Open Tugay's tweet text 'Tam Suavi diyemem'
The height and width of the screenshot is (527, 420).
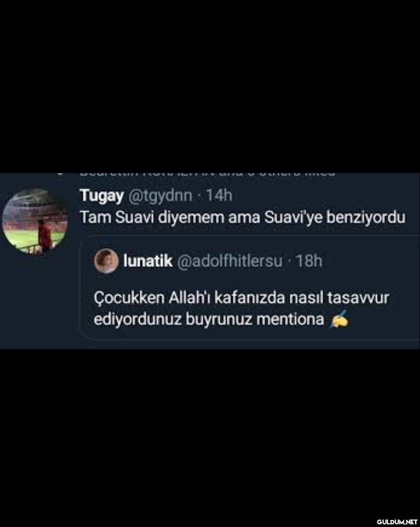pos(242,218)
